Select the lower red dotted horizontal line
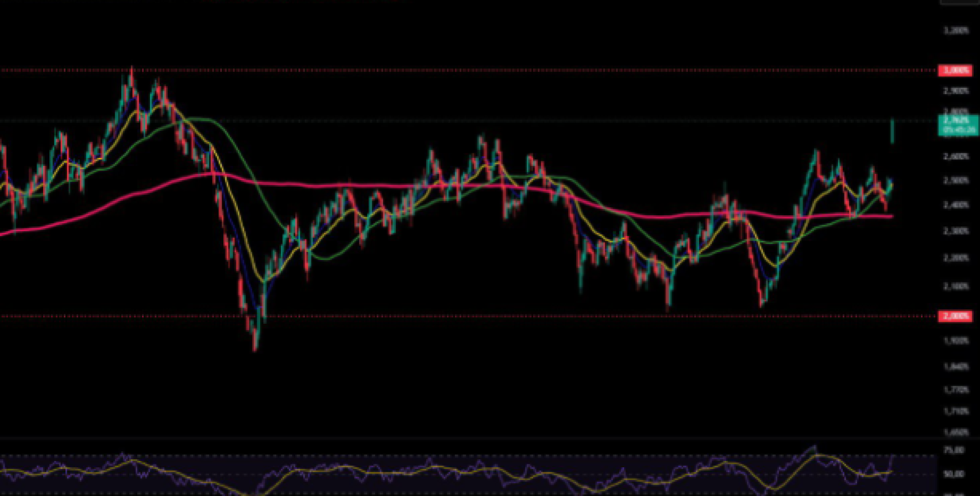This screenshot has height=496, width=980. click(x=460, y=316)
